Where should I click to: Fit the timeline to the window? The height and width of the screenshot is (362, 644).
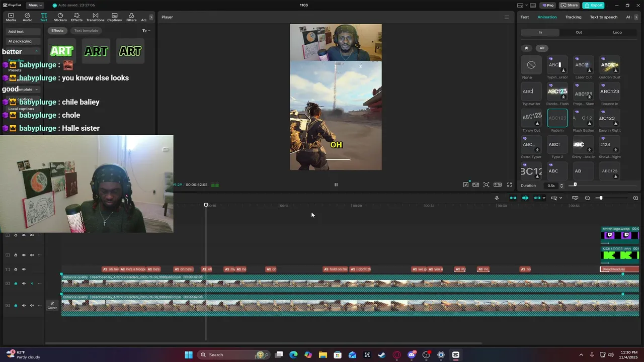575,198
